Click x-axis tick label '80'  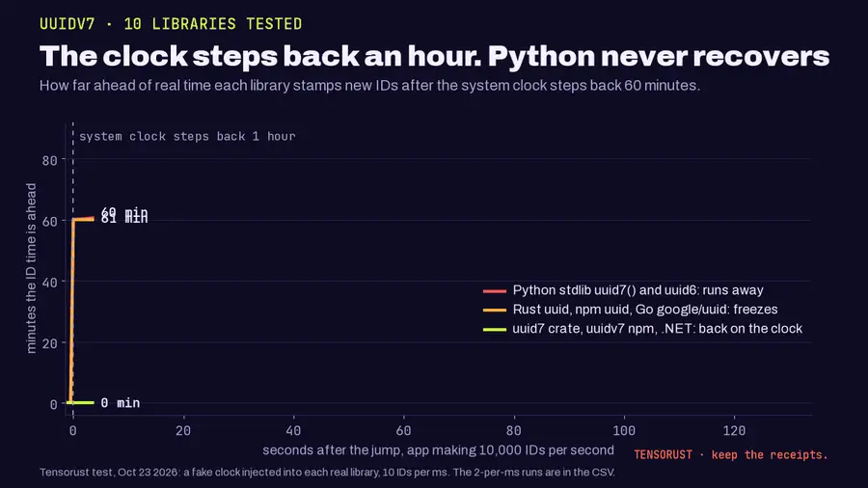514,430
